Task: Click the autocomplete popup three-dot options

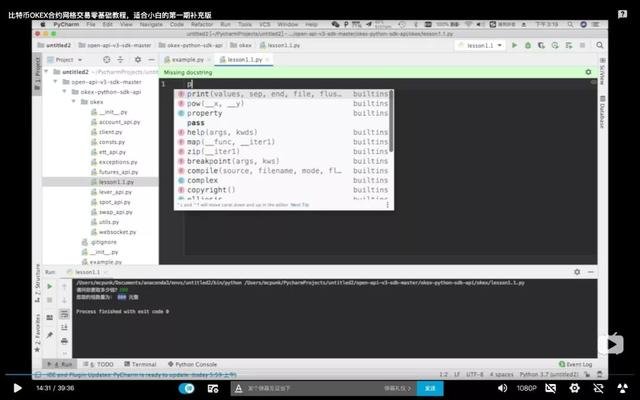Action: pos(387,205)
